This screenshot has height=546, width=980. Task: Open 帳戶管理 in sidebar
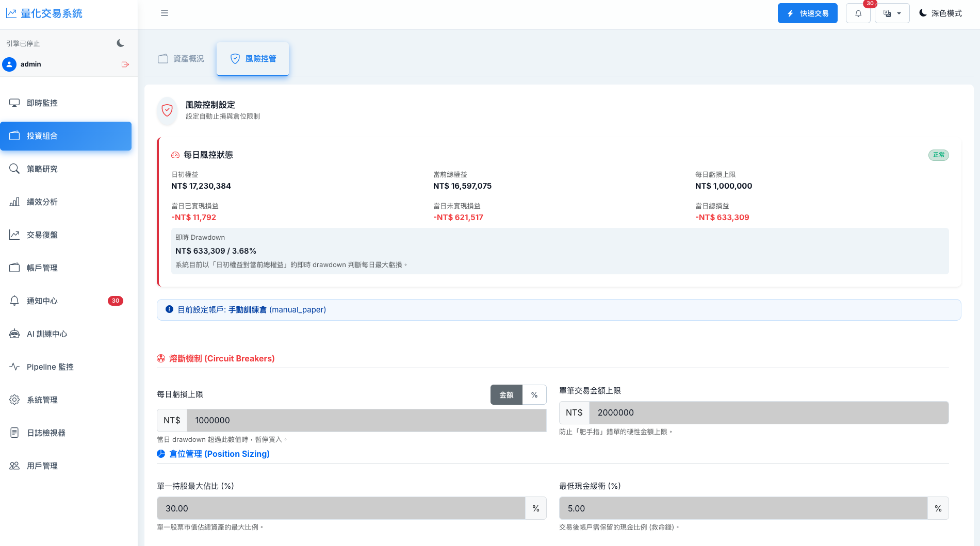pyautogui.click(x=66, y=268)
